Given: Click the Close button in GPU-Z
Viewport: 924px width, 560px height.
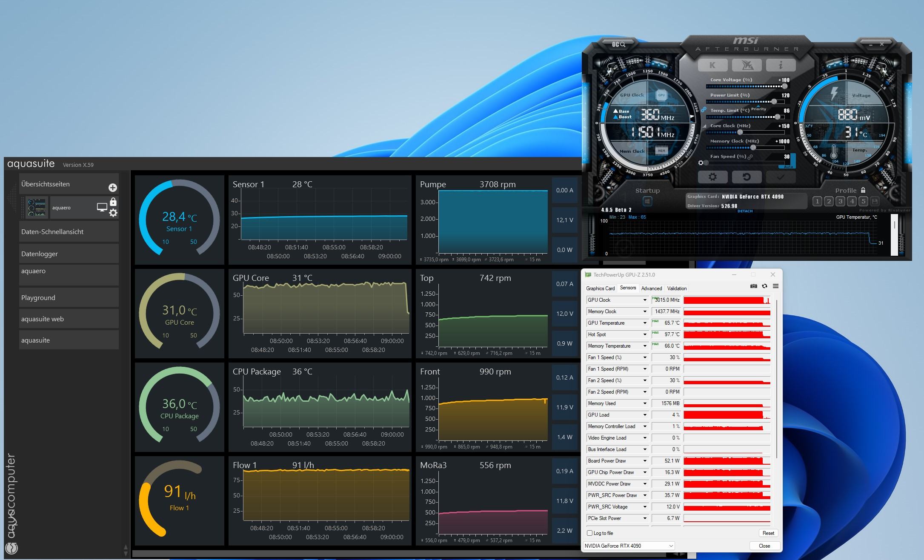Looking at the screenshot, I should click(x=764, y=546).
